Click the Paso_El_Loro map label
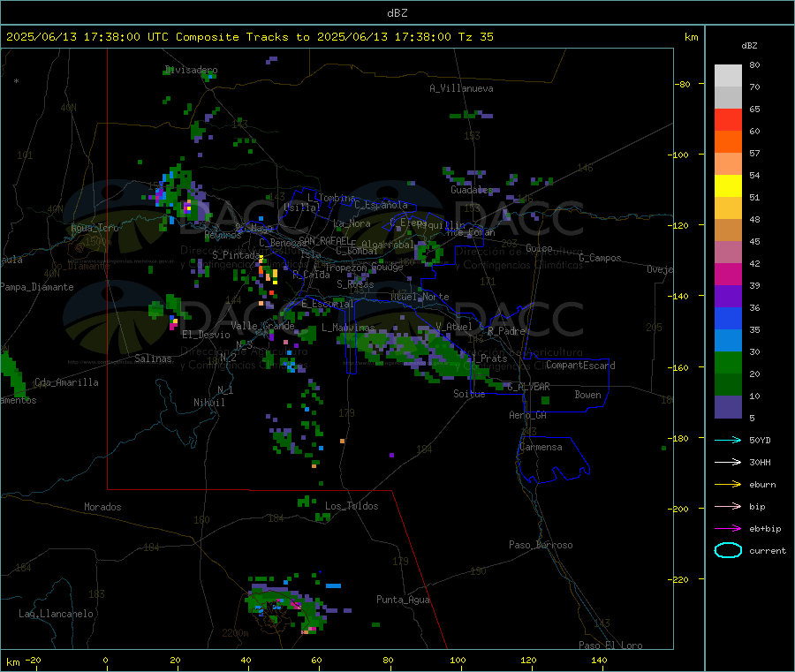 tap(610, 646)
